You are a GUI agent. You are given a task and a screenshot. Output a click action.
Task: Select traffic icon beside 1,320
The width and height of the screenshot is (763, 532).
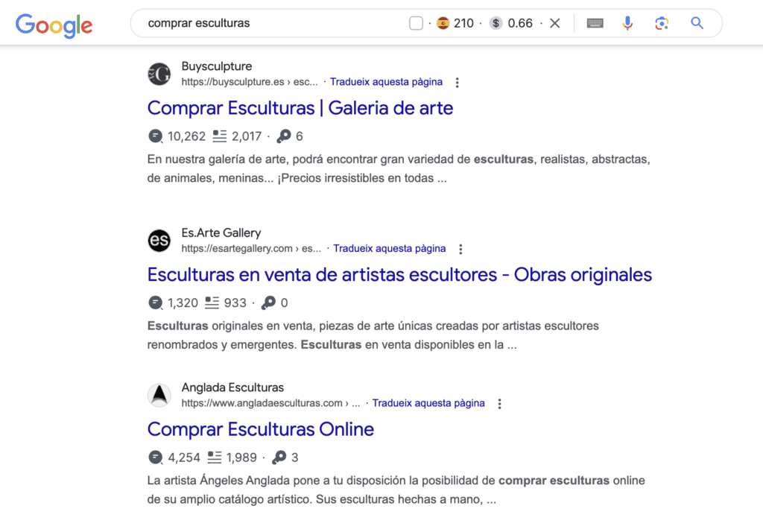[155, 303]
